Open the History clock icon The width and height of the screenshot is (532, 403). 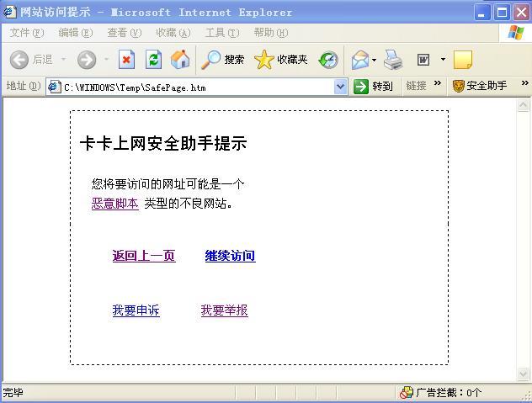coord(328,60)
